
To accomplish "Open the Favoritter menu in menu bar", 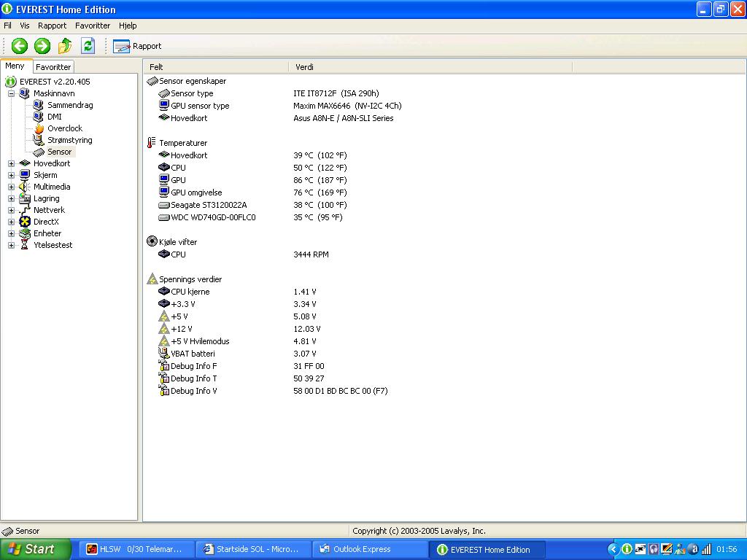I will tap(93, 26).
